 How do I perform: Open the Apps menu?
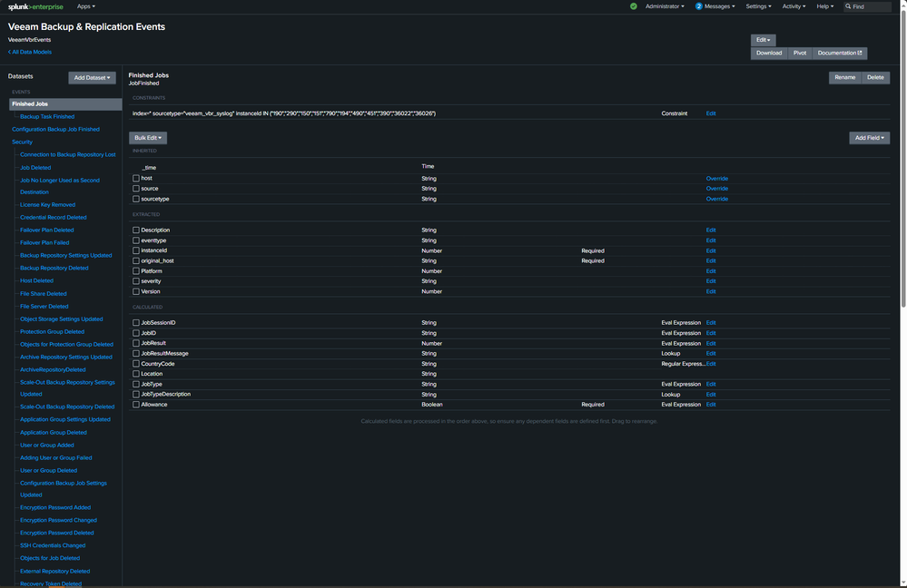85,6
